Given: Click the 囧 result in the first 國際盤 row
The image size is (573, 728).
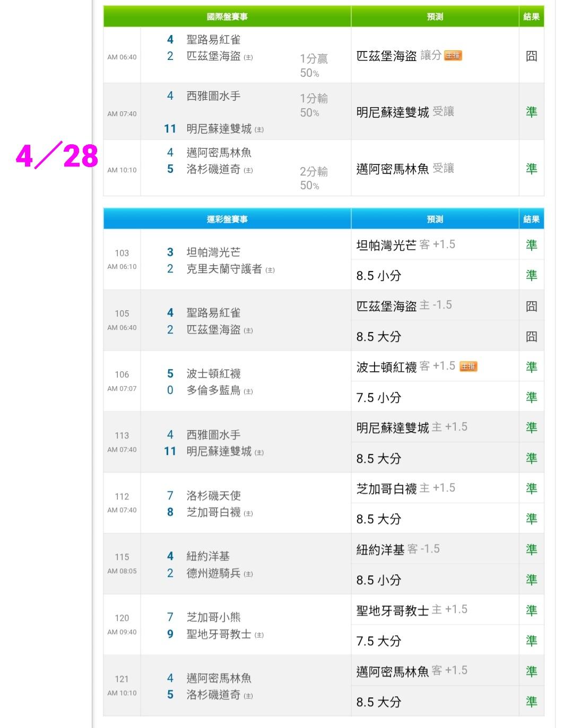Looking at the screenshot, I should (x=531, y=56).
